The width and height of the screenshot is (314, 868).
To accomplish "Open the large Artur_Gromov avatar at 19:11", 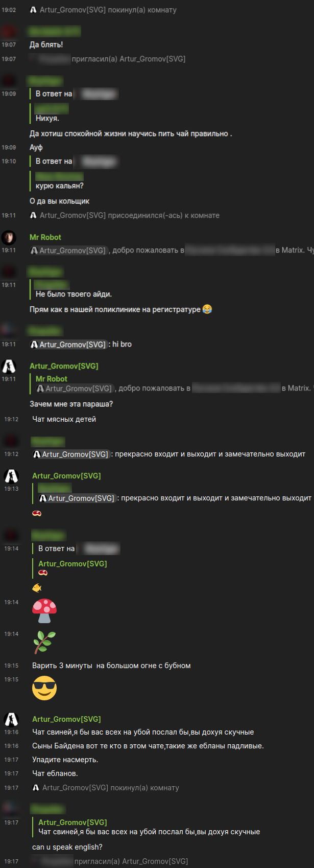I will tap(9, 367).
